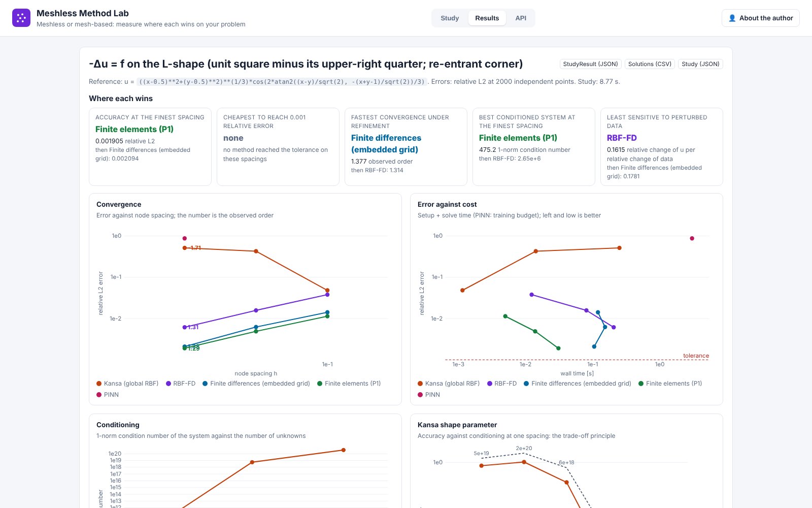Click the RBF-FD winner heading
The image size is (812, 508).
622,138
